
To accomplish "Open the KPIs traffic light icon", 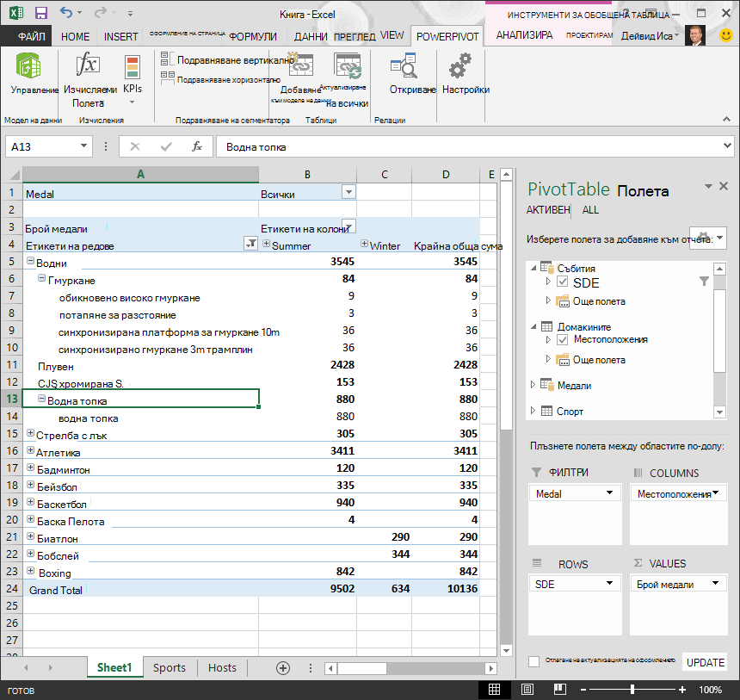I will [x=133, y=66].
